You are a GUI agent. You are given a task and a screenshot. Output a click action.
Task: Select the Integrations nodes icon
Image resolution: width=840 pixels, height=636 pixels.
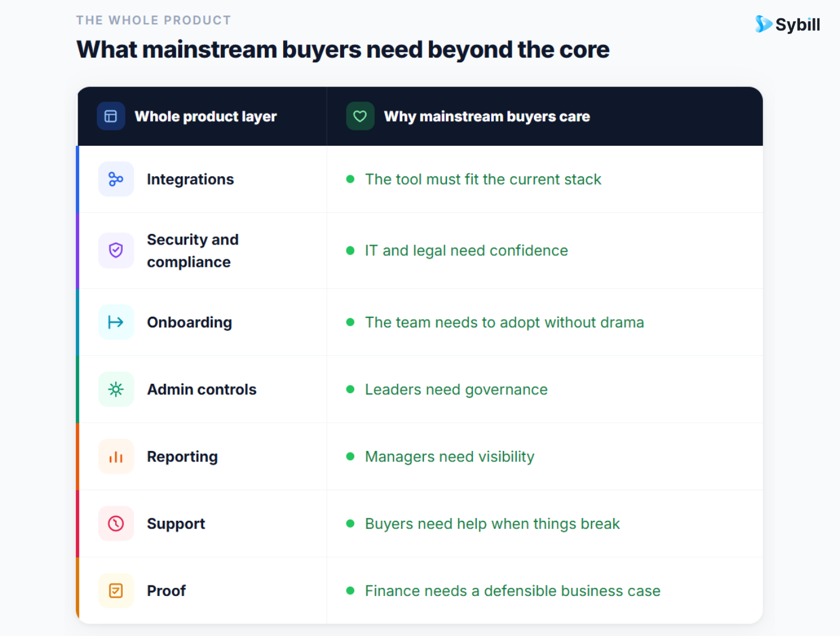coord(116,179)
